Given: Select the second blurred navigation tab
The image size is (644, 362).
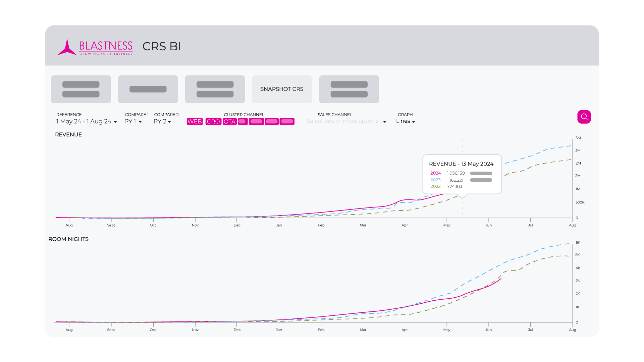Looking at the screenshot, I should point(148,89).
